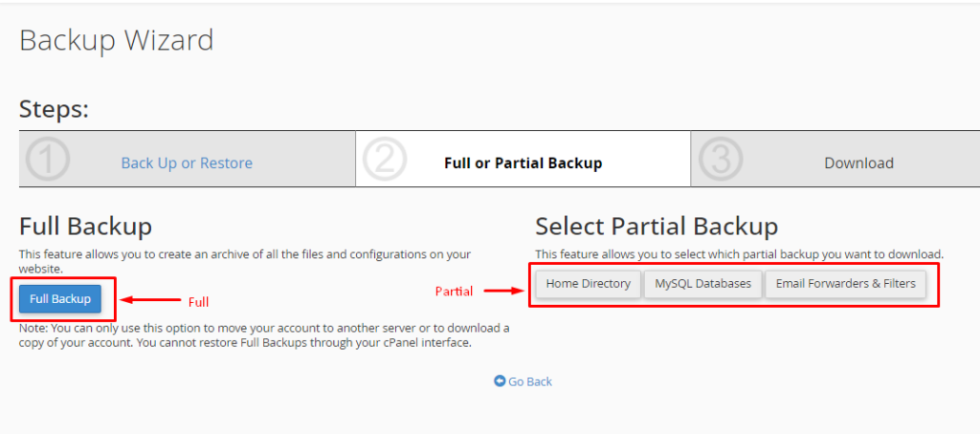The height and width of the screenshot is (434, 980).
Task: Click the Backup Wizard page title
Action: pos(117,40)
